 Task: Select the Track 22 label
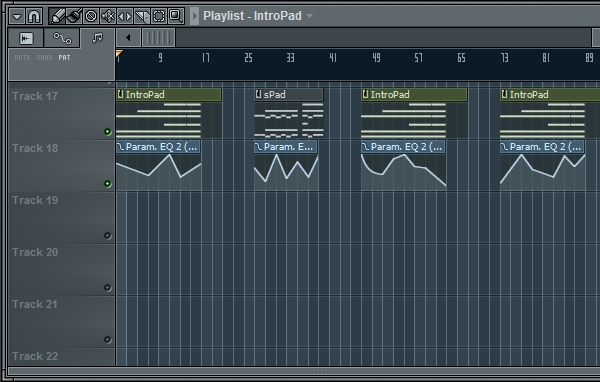(x=35, y=356)
